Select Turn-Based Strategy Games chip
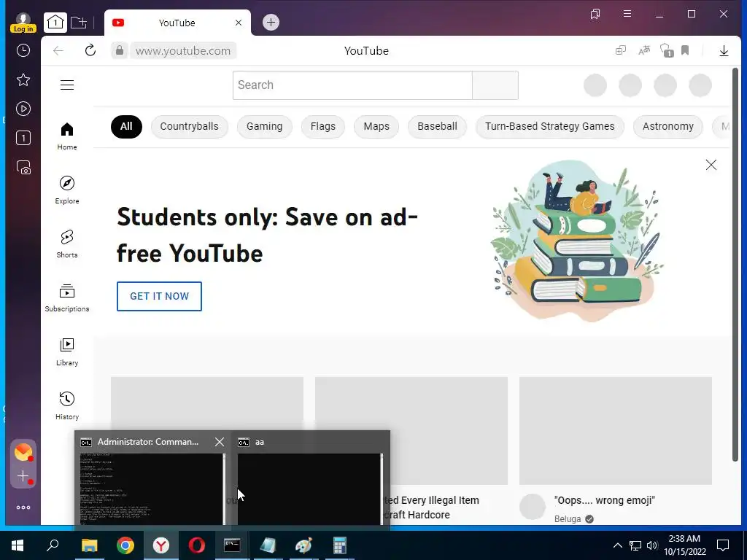747x560 pixels. (550, 127)
